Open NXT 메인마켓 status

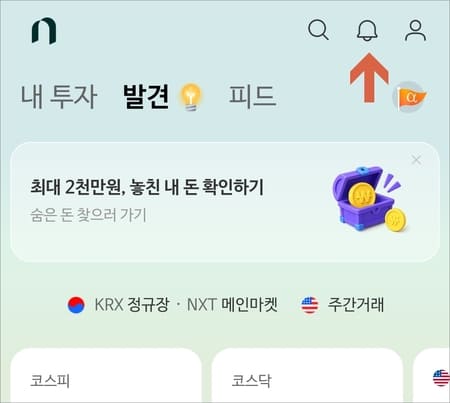coord(232,305)
